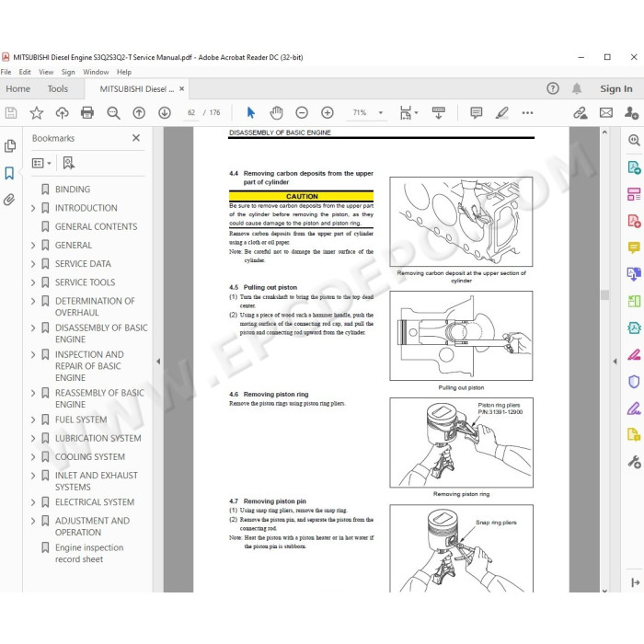Upload file to cloud icon
The height and width of the screenshot is (644, 644).
(62, 112)
